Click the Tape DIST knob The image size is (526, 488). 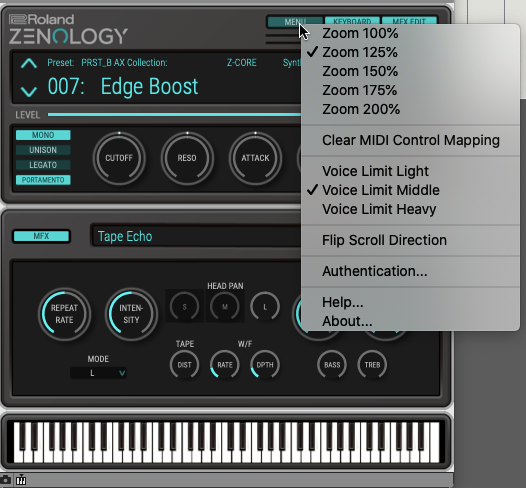click(x=185, y=365)
